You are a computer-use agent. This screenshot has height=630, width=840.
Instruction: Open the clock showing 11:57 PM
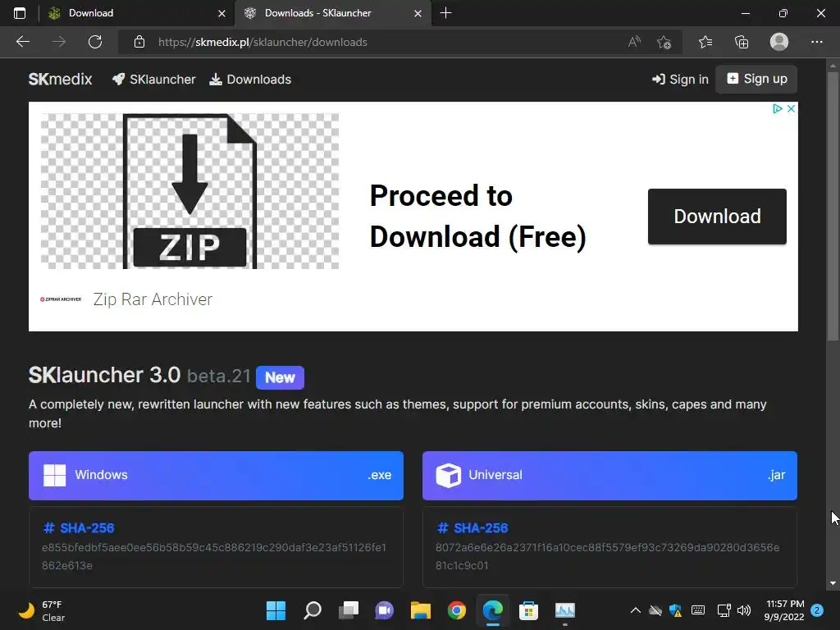[x=784, y=610]
